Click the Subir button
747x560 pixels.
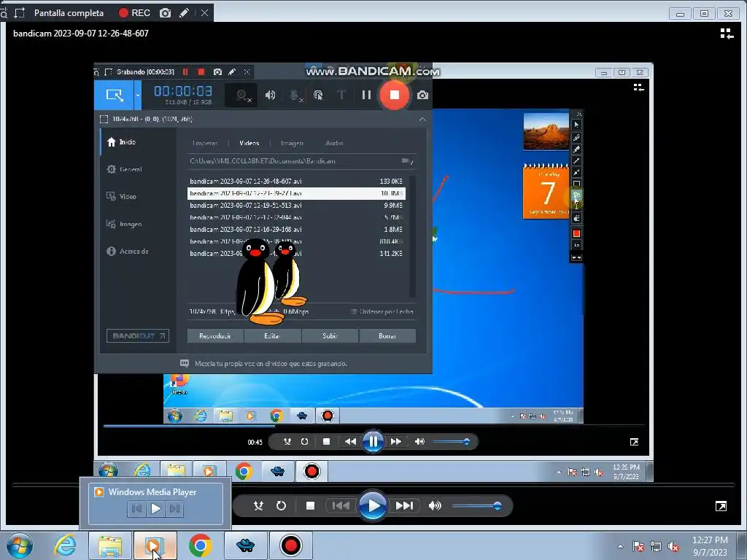(x=330, y=335)
